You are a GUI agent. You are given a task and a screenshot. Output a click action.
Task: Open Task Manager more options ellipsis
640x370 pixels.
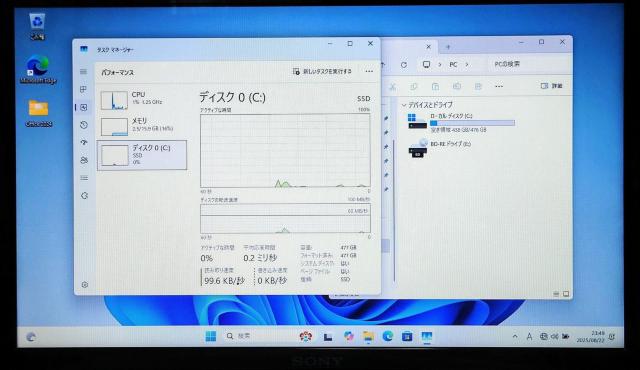tap(369, 71)
